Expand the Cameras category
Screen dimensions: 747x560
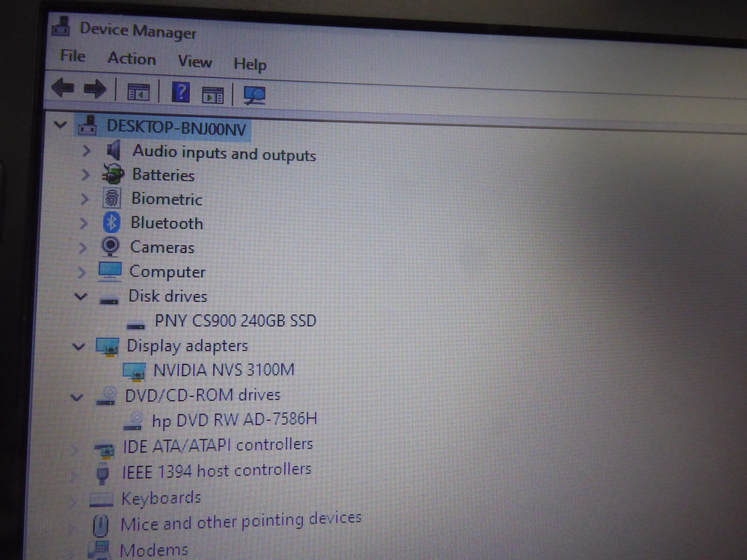point(83,247)
